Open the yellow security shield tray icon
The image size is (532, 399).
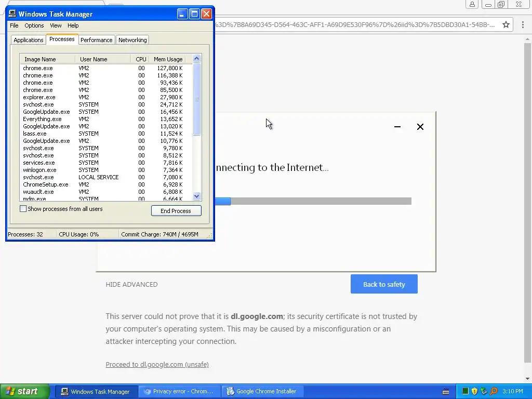475,391
